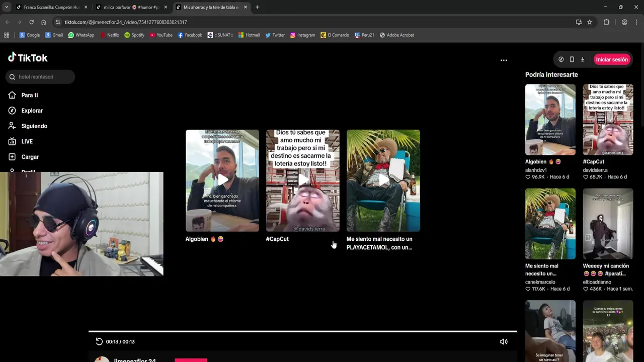Image resolution: width=644 pixels, height=362 pixels.
Task: Open the install app icon in address bar
Action: (x=579, y=22)
